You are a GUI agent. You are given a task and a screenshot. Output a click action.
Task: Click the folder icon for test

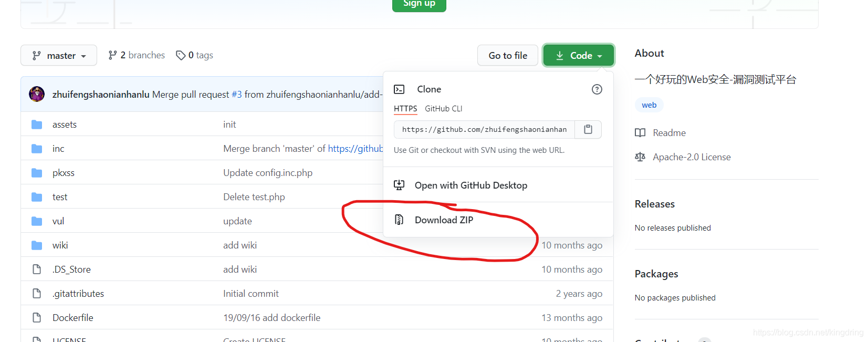37,197
